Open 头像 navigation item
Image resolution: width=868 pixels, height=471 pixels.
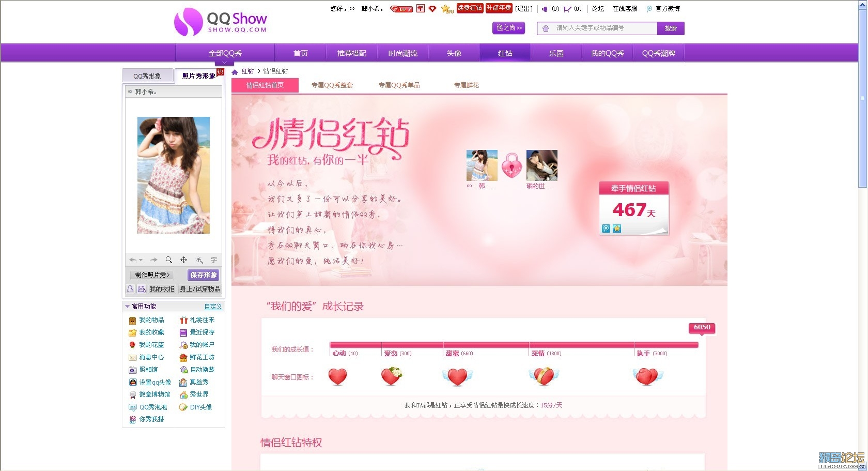tap(454, 53)
